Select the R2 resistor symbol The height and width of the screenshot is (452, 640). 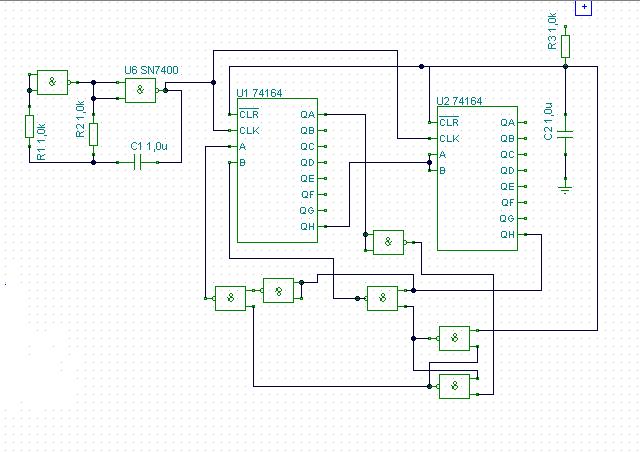pos(93,134)
